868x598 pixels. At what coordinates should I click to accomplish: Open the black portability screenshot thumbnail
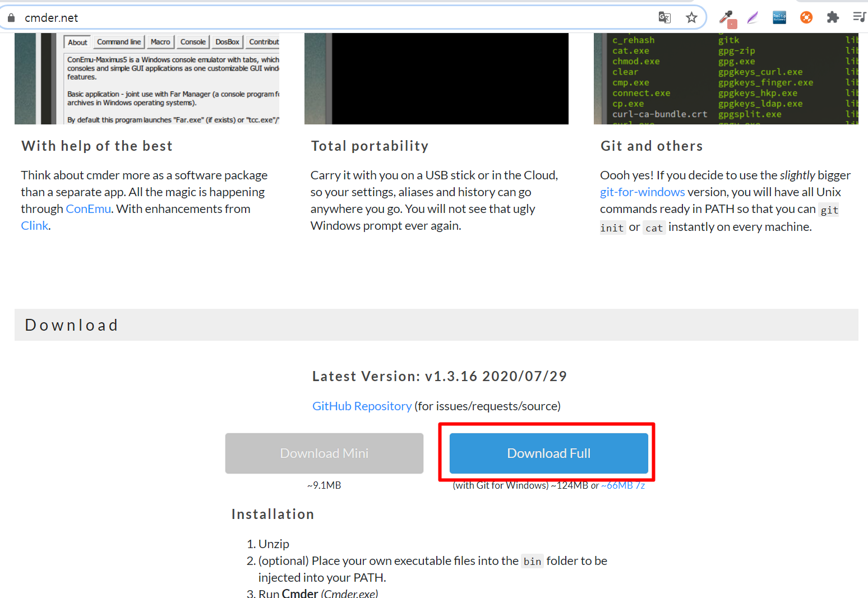coord(436,78)
